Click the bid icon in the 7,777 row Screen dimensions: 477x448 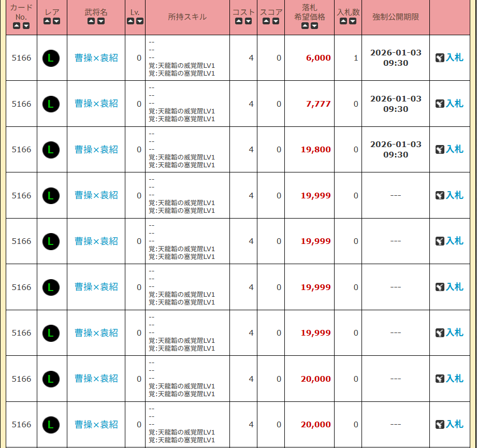click(x=440, y=104)
